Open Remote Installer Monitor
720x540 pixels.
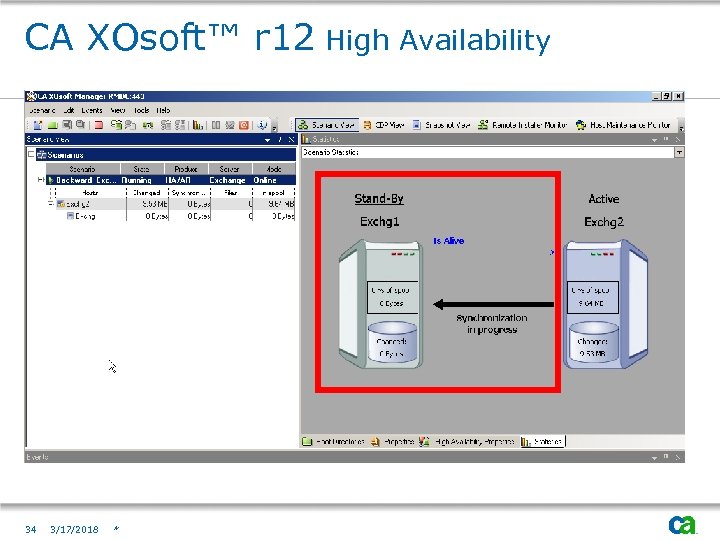click(x=523, y=125)
